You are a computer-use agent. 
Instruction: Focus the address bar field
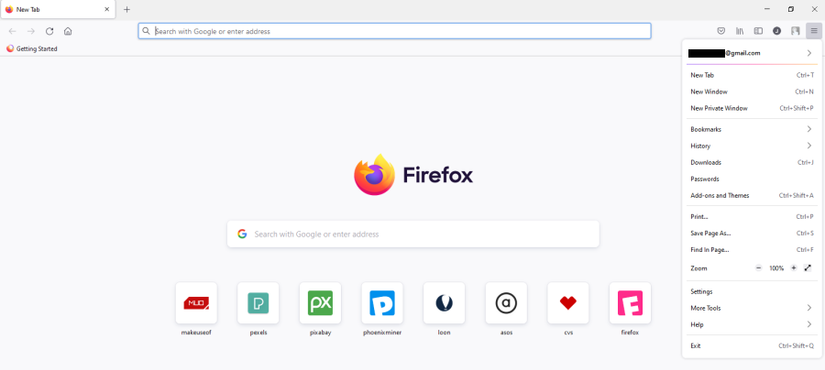(395, 31)
